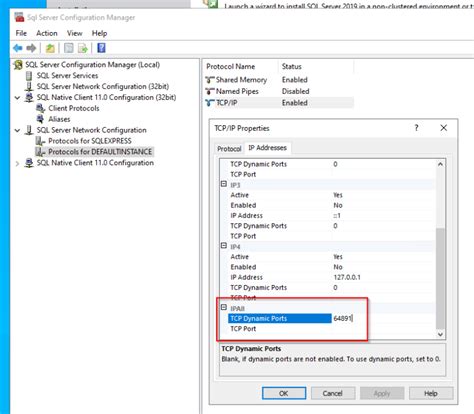The height and width of the screenshot is (414, 474).
Task: Click the Status column header
Action: [316, 66]
